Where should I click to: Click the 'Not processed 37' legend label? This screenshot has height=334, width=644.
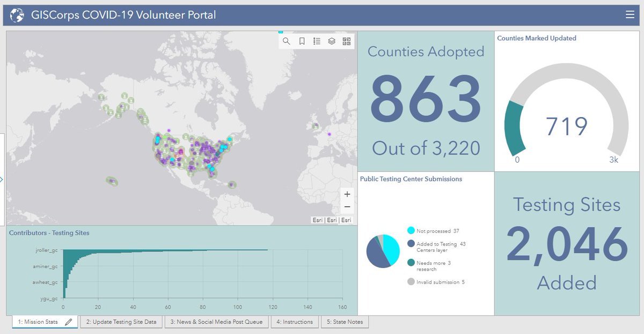click(437, 231)
